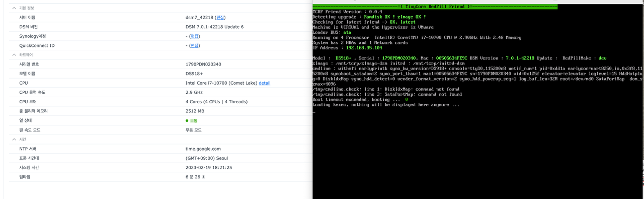
Task: Click the Detecting upgrade Ramdisk OK line
Action: point(369,17)
